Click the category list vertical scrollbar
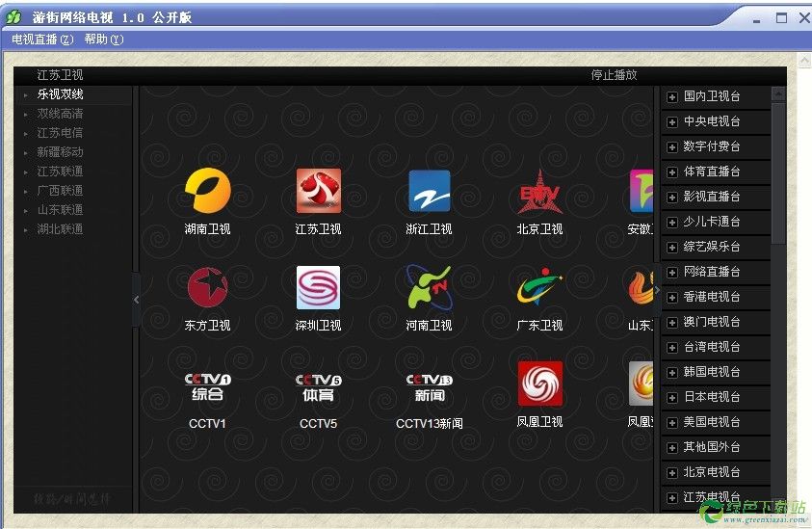Viewport: 812px width, 529px height. point(778,289)
